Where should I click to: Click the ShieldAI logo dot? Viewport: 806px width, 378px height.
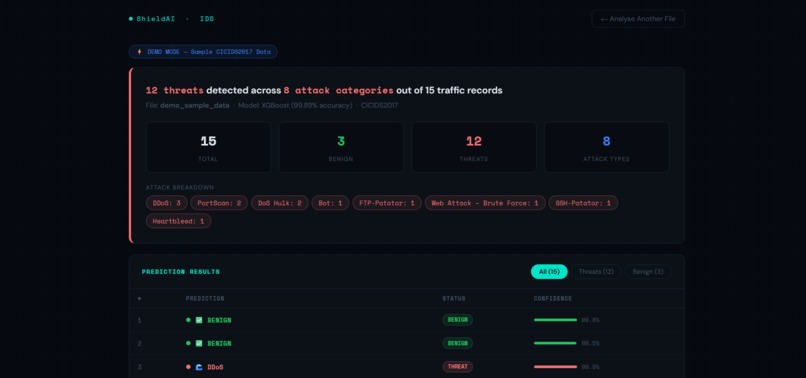[131, 19]
